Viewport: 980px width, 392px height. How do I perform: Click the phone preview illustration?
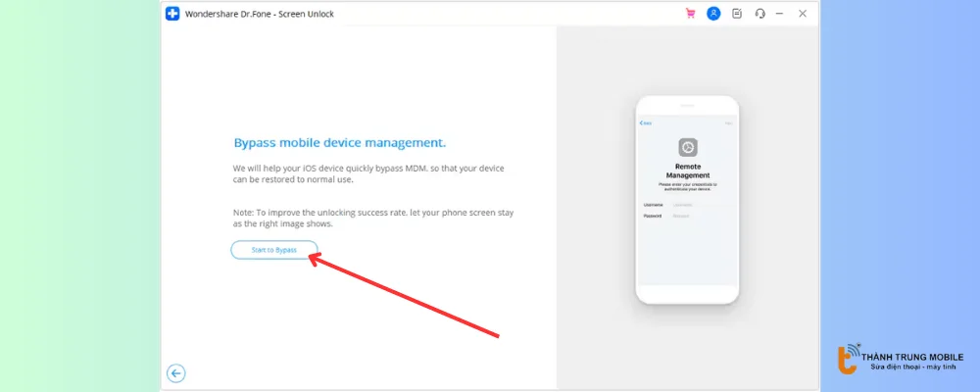[x=686, y=200]
